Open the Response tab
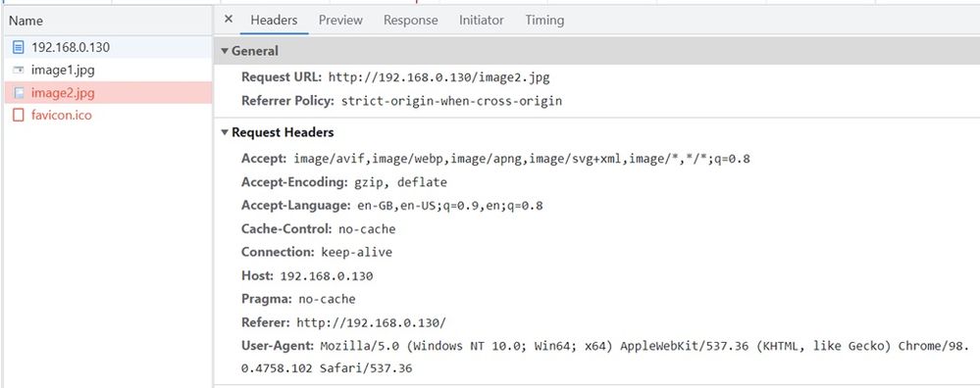Viewport: 980px width, 388px height. point(411,20)
